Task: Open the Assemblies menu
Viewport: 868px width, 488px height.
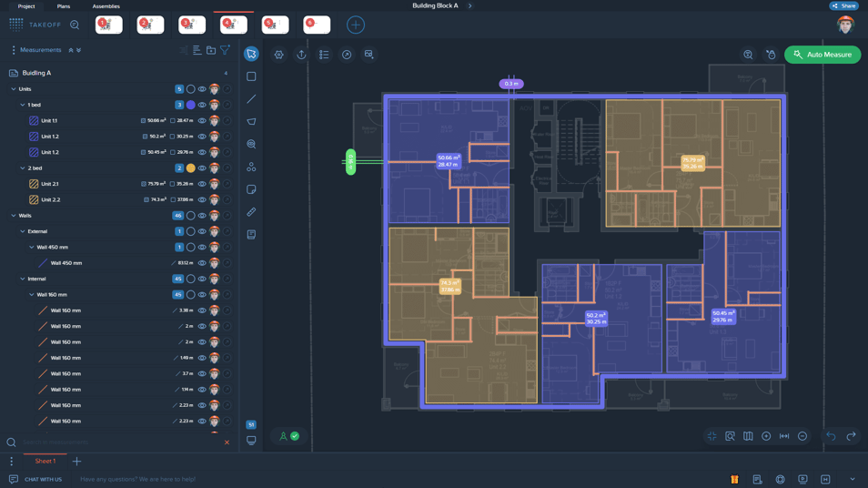Action: click(106, 6)
